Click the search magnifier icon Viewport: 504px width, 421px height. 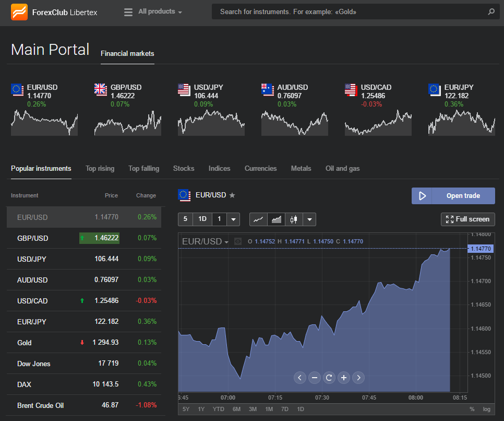click(x=491, y=12)
